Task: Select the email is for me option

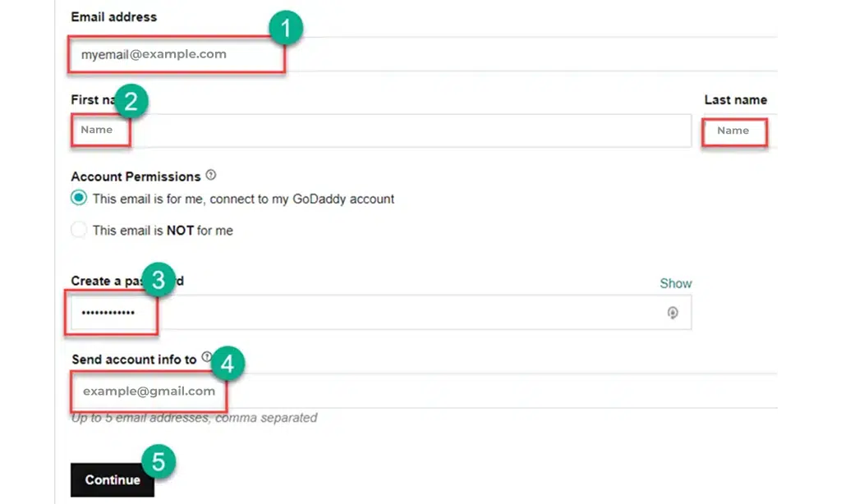Action: pyautogui.click(x=79, y=198)
